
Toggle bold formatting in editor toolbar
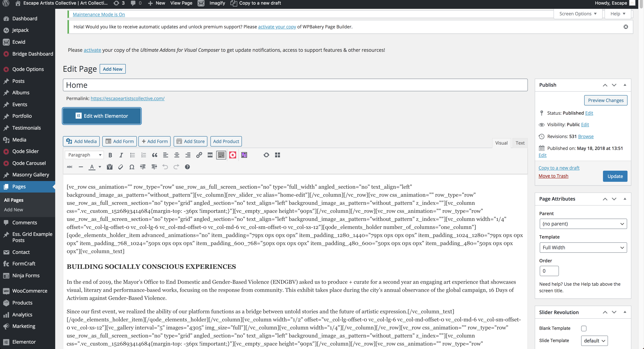[110, 155]
